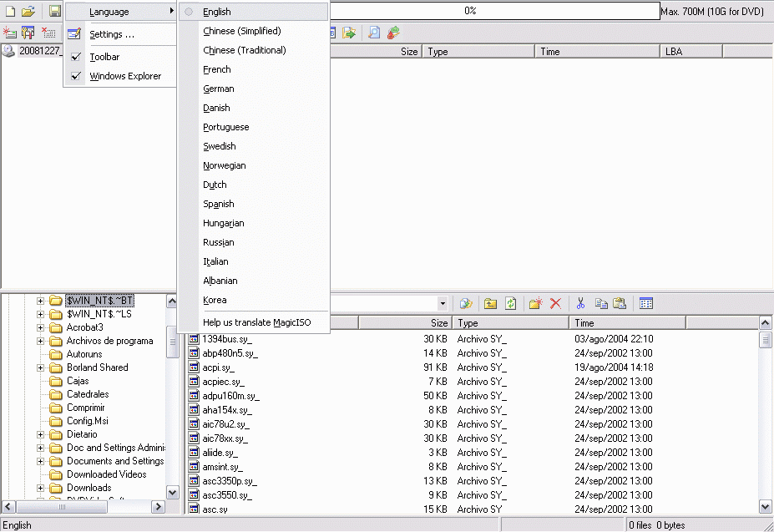Refresh the file browser listing
Viewport: 774px width, 532px height.
coord(510,303)
